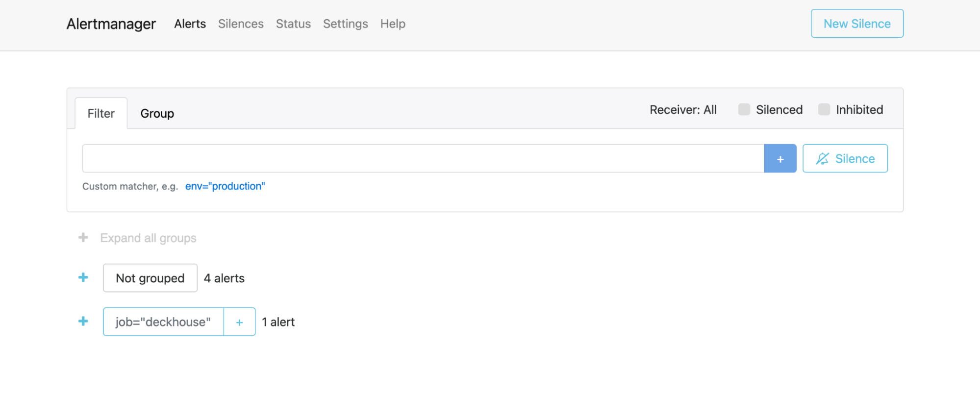This screenshot has height=394, width=980.
Task: Select the Alertmanager logo text
Action: click(111, 24)
